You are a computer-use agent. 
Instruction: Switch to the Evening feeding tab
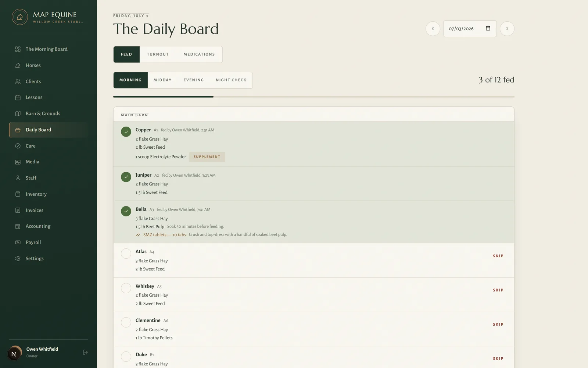(x=194, y=80)
